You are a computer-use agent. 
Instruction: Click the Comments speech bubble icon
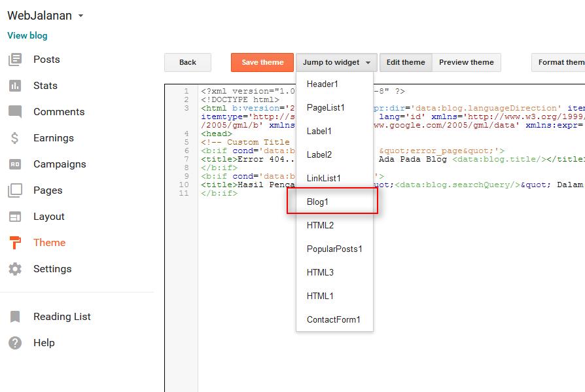pyautogui.click(x=15, y=111)
